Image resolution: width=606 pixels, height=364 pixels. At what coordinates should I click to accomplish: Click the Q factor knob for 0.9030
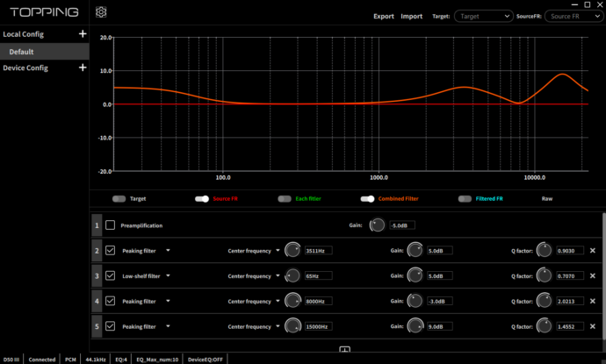pyautogui.click(x=545, y=250)
